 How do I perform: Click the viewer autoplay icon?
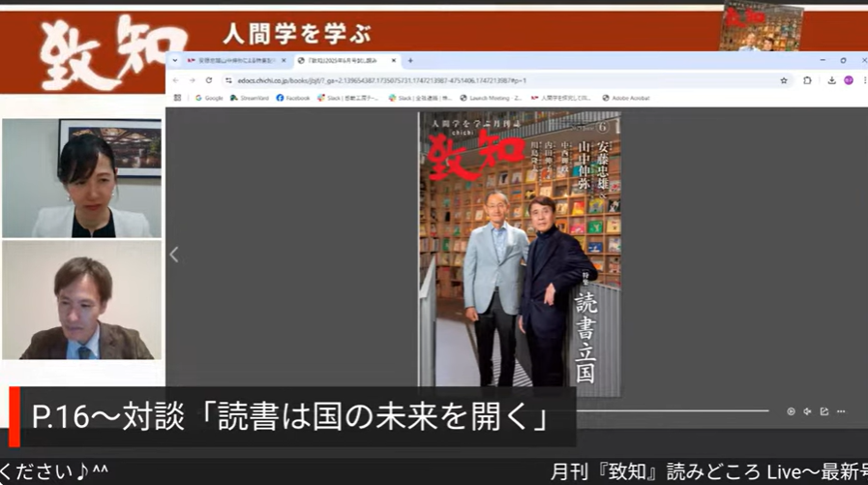pyautogui.click(x=791, y=411)
